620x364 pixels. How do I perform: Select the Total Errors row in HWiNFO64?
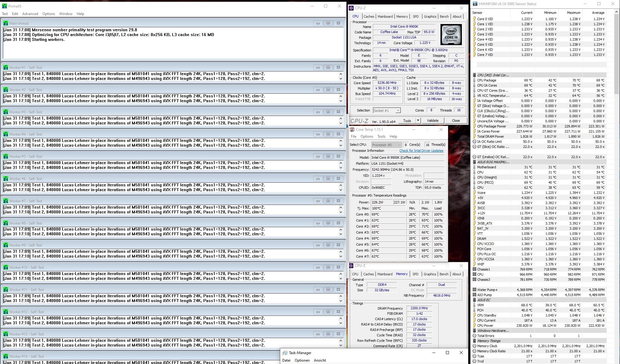539,336
